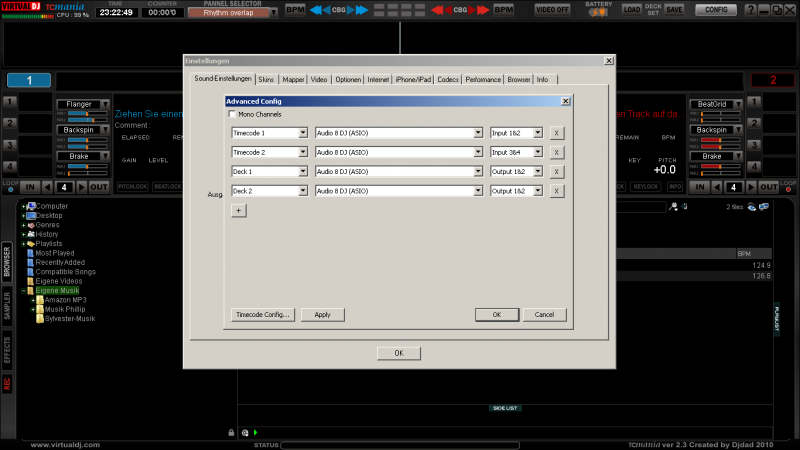Click red fast-forward arrows on right deck
Viewport: 800px width, 450px height.
coord(483,10)
